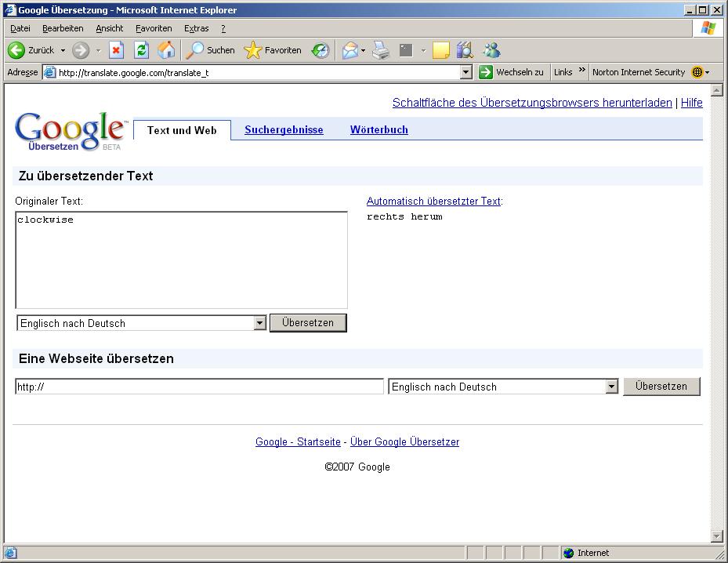Click the yellow note toolbar icon
Viewport: 728px width, 563px height.
441,50
